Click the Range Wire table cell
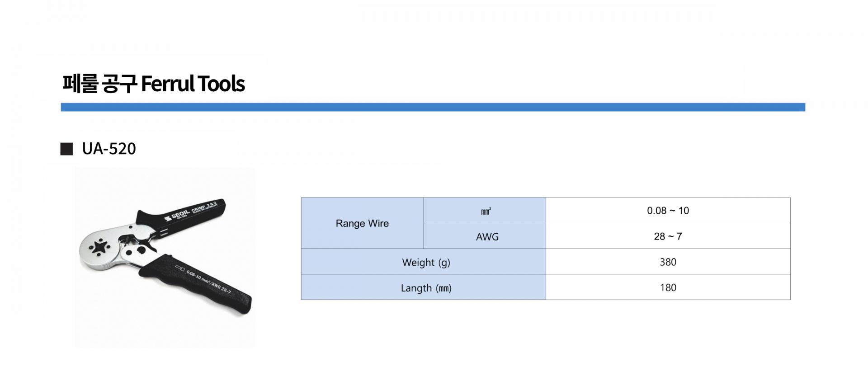This screenshot has height=367, width=868. coord(362,223)
